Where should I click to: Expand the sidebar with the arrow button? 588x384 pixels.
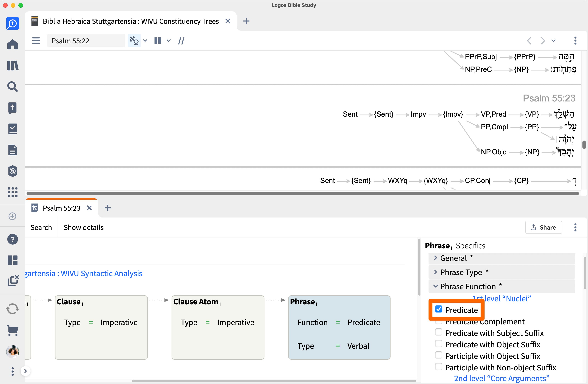pyautogui.click(x=25, y=371)
